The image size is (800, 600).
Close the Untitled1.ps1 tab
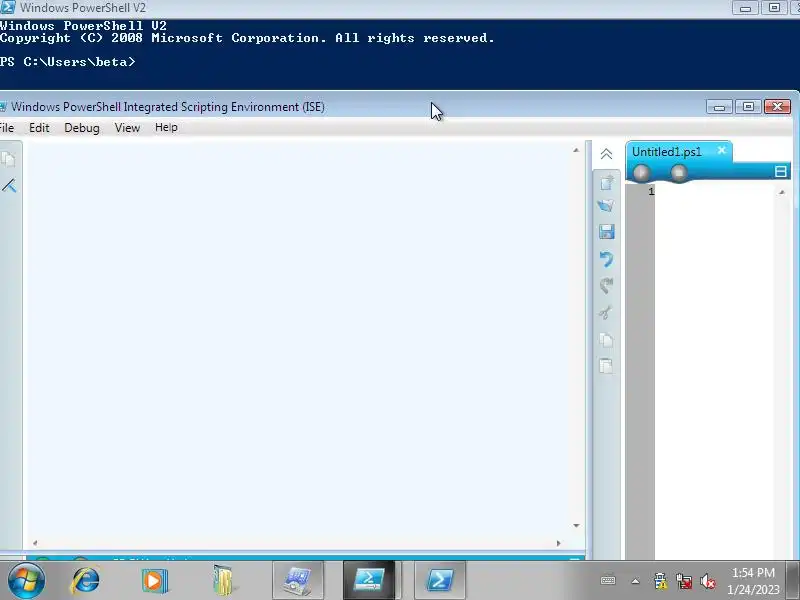[721, 150]
